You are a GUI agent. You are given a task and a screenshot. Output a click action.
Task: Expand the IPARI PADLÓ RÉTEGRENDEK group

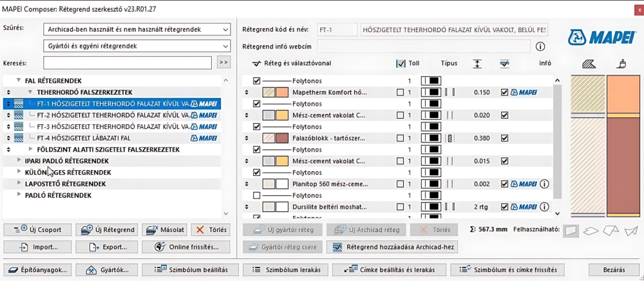(x=19, y=160)
